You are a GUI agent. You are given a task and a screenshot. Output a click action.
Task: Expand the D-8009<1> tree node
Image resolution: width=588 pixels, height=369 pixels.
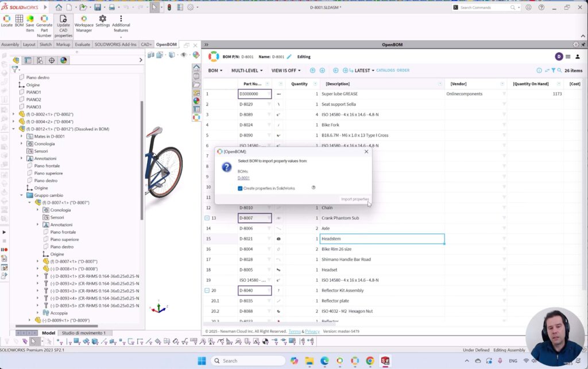tap(30, 320)
